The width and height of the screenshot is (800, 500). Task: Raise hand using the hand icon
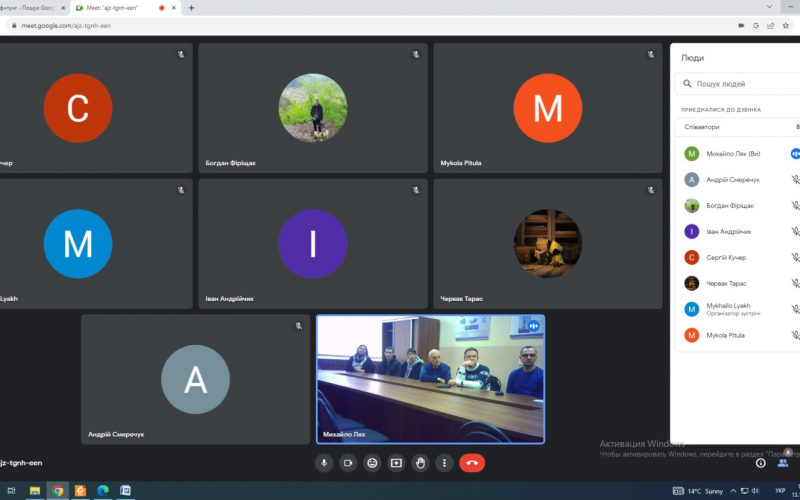click(x=420, y=463)
